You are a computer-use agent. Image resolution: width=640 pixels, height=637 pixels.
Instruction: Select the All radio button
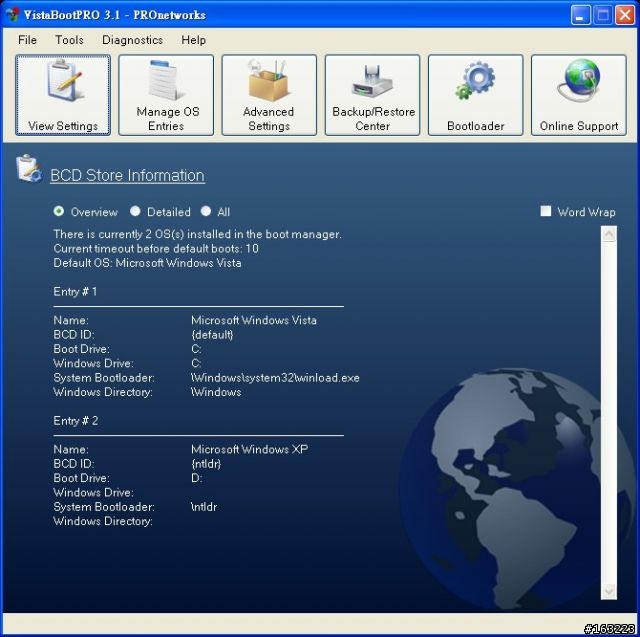point(206,211)
